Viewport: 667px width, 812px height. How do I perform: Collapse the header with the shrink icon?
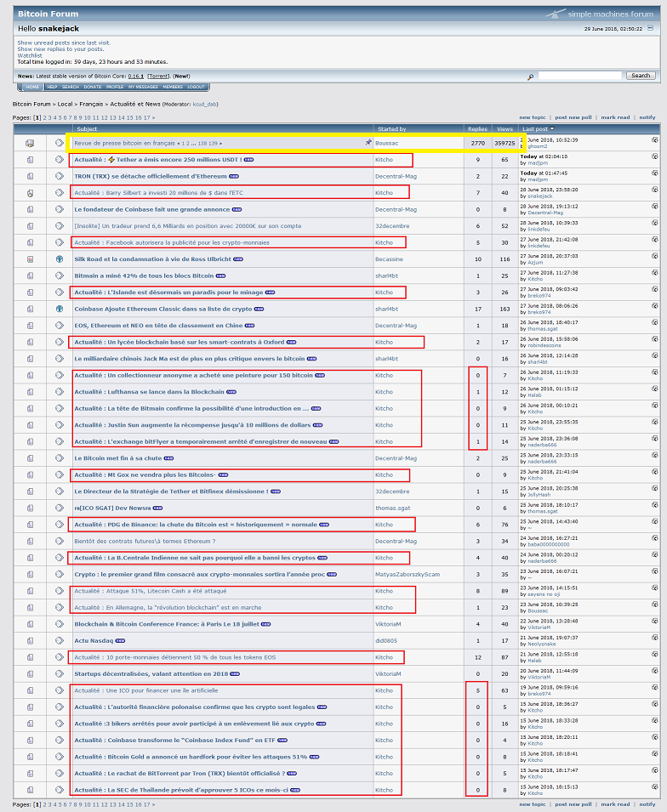tap(651, 28)
